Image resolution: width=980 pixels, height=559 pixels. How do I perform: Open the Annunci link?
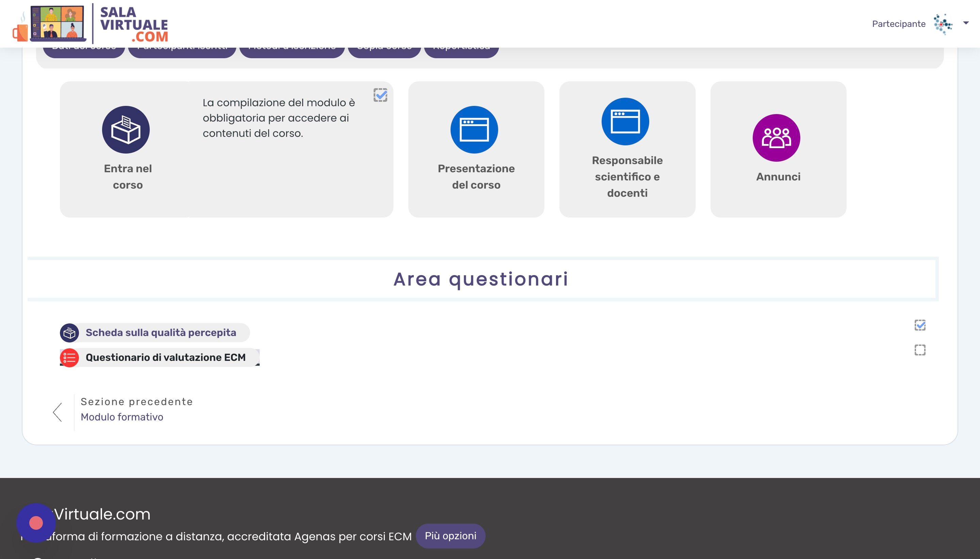[x=778, y=177]
